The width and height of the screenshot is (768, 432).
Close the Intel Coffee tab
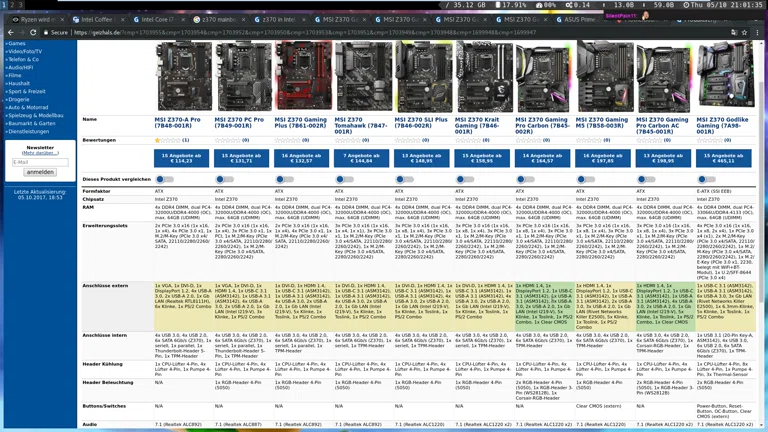[x=122, y=20]
